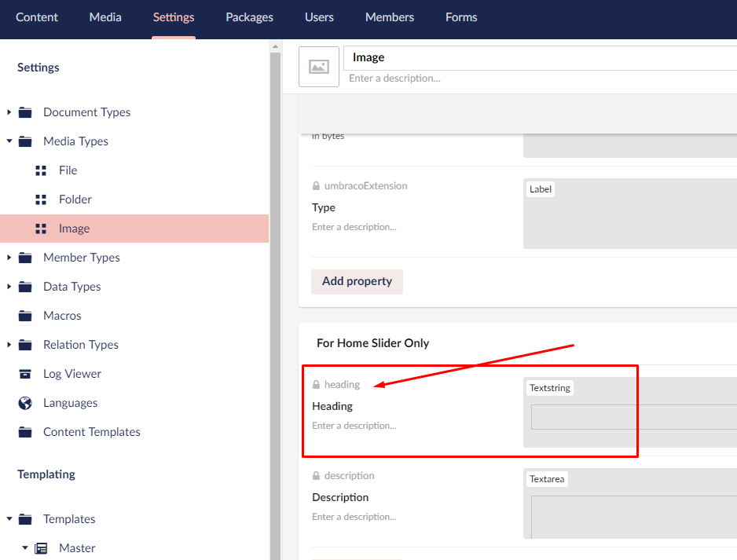Click the Member Types folder icon
The image size is (737, 560).
coord(25,258)
